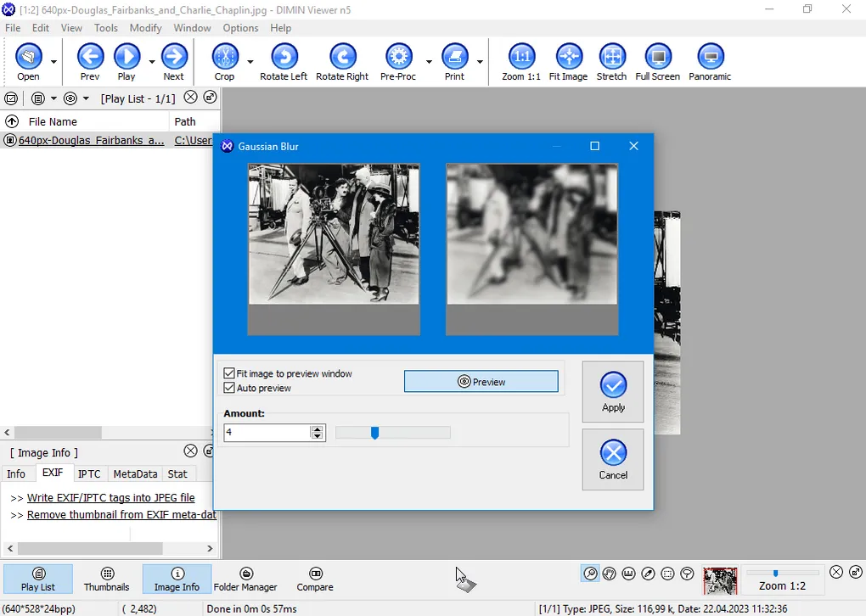Open the Full Screen view
This screenshot has width=866, height=616.
coord(657,57)
